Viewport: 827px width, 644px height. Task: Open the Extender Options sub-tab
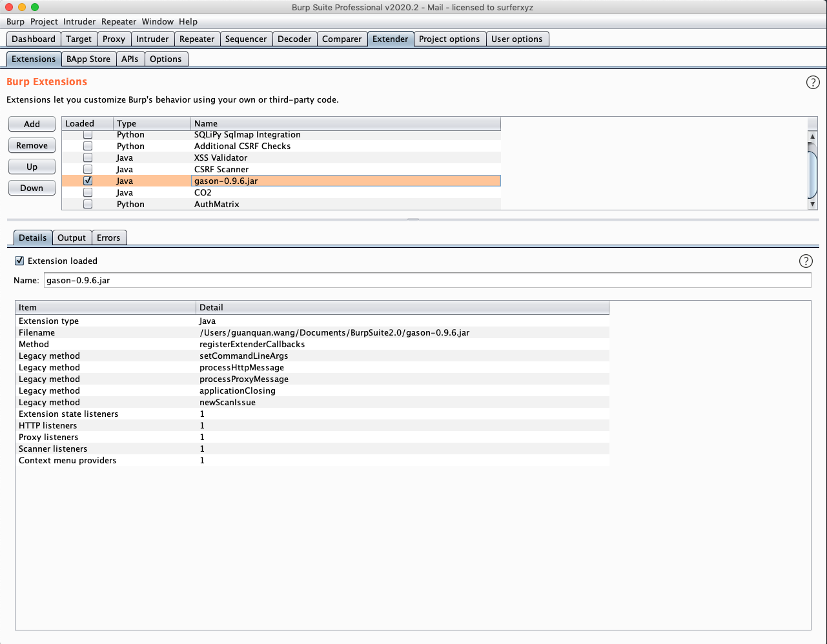click(x=166, y=59)
